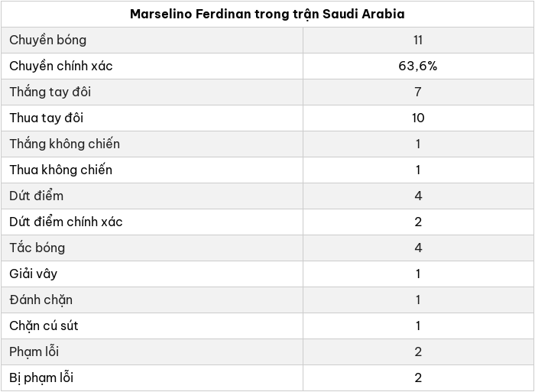
Task: Click the value 7 for Thắng tay đôi
Action: click(x=418, y=92)
